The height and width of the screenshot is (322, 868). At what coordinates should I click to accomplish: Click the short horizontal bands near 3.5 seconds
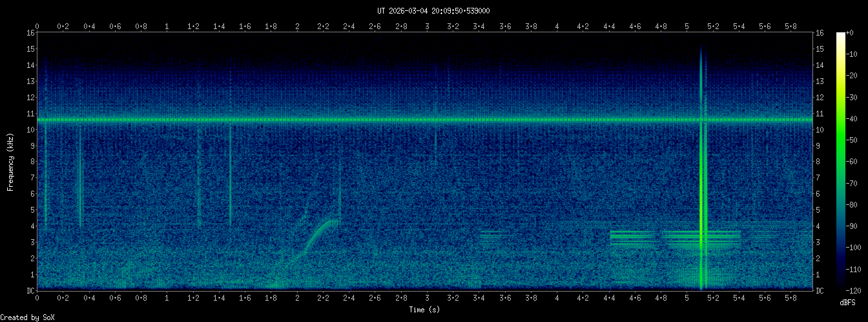click(x=491, y=235)
